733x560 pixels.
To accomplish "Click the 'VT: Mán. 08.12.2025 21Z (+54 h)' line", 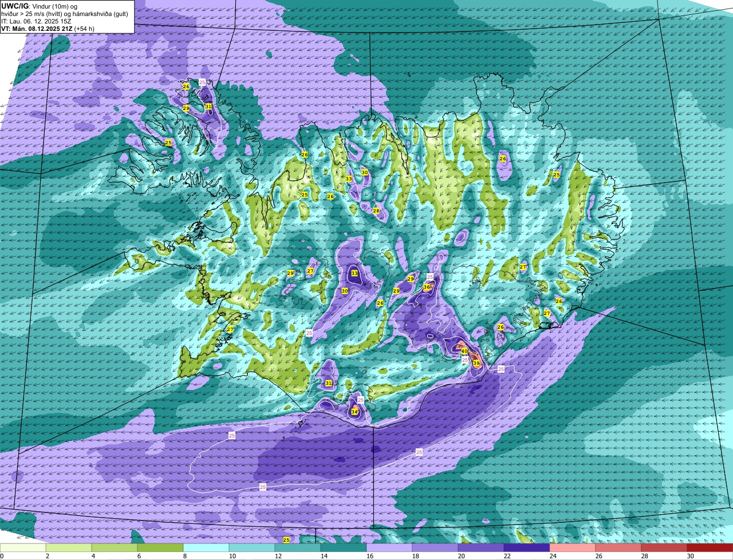I will [48, 29].
